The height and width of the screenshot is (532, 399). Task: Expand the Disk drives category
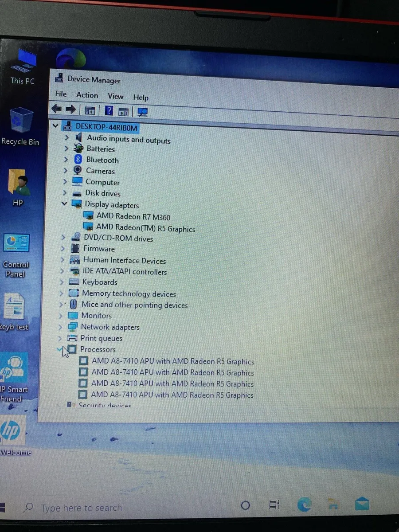65,192
